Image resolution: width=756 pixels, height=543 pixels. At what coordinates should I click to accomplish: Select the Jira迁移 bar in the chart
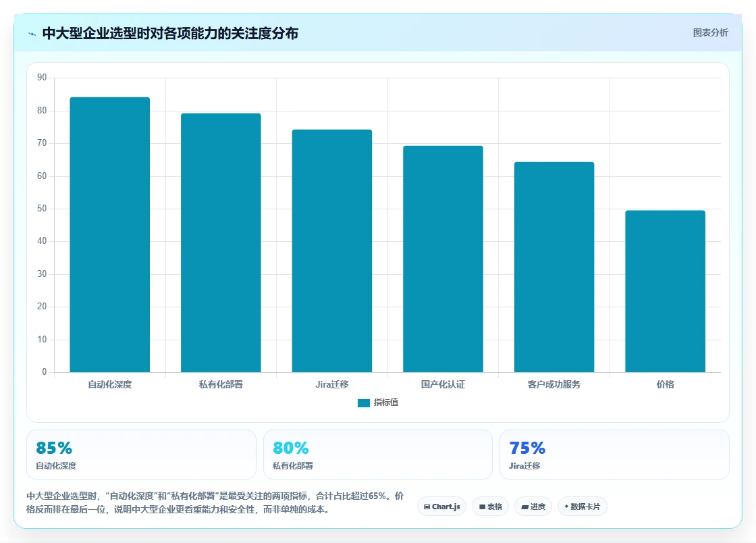[x=332, y=251]
